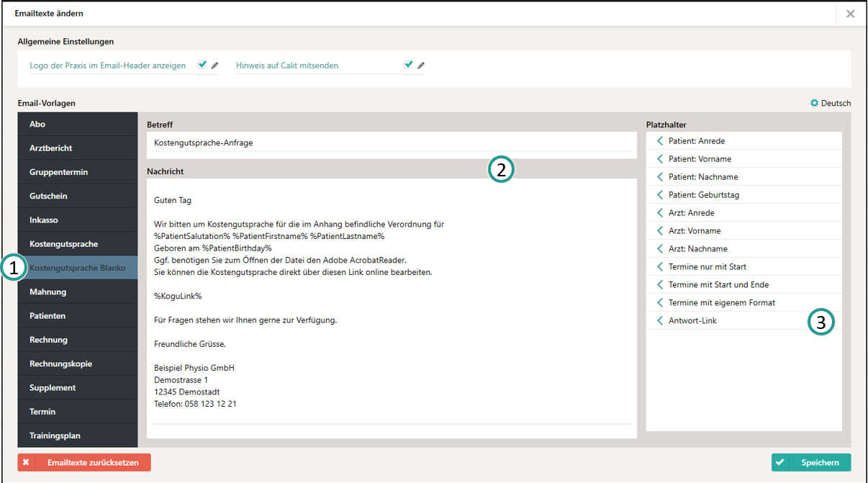
Task: Select the Gutschein email template
Action: click(78, 196)
